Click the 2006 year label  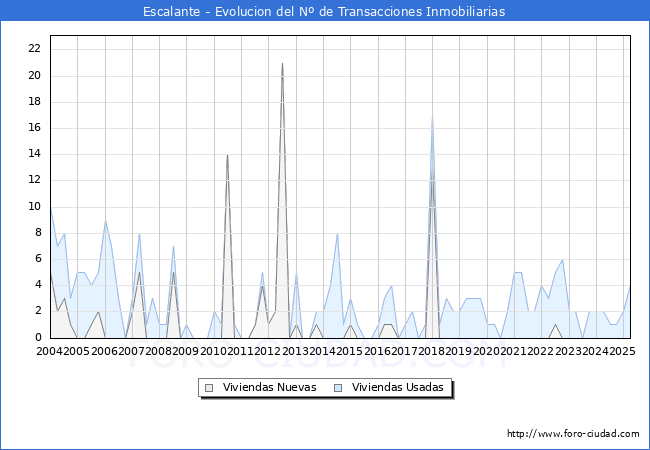(x=104, y=351)
